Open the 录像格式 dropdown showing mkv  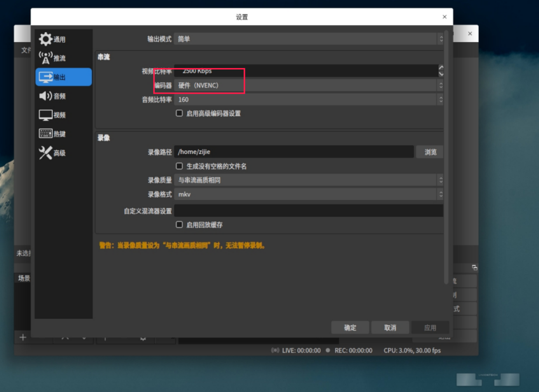(x=308, y=194)
